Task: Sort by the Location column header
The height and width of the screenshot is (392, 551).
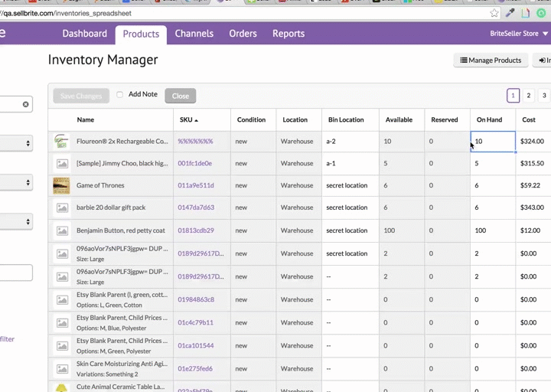Action: (x=295, y=120)
